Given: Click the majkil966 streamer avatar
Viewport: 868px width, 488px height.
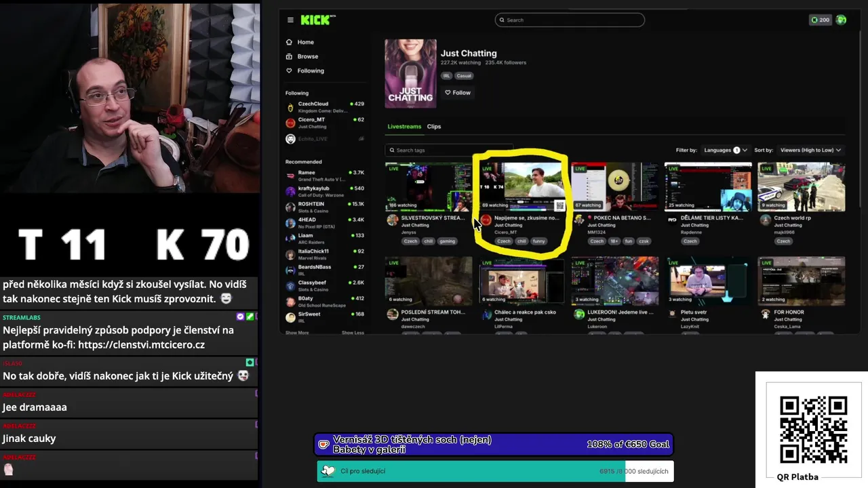Looking at the screenshot, I should coord(765,220).
